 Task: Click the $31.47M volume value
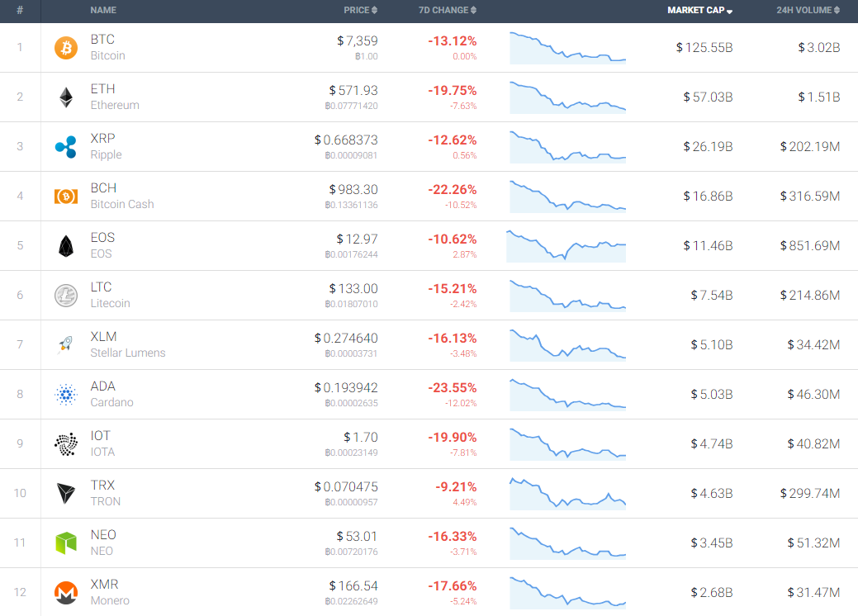[813, 593]
